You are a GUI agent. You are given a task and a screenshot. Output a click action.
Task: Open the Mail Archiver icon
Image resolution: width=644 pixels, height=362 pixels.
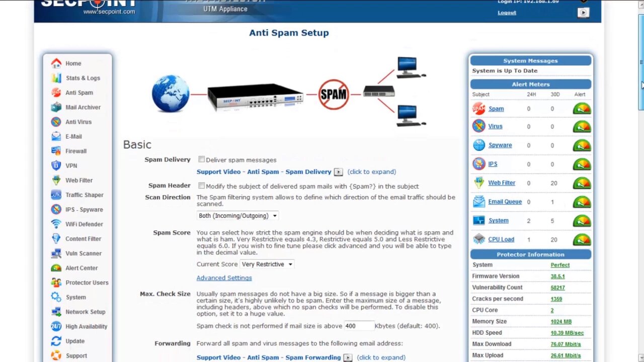point(56,107)
